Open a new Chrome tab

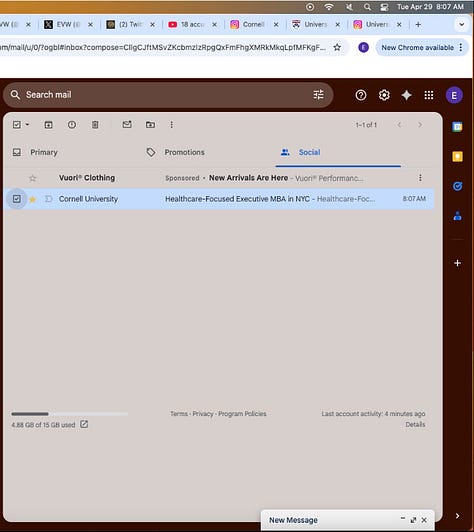[418, 24]
